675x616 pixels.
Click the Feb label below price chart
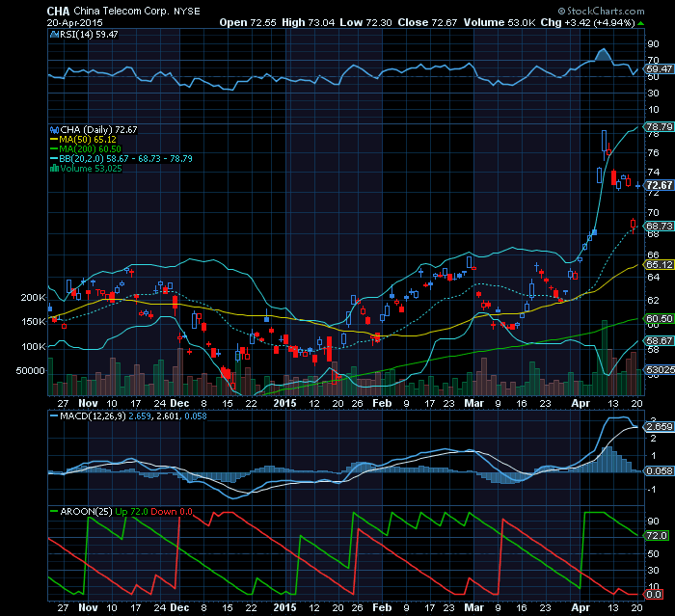click(x=382, y=403)
